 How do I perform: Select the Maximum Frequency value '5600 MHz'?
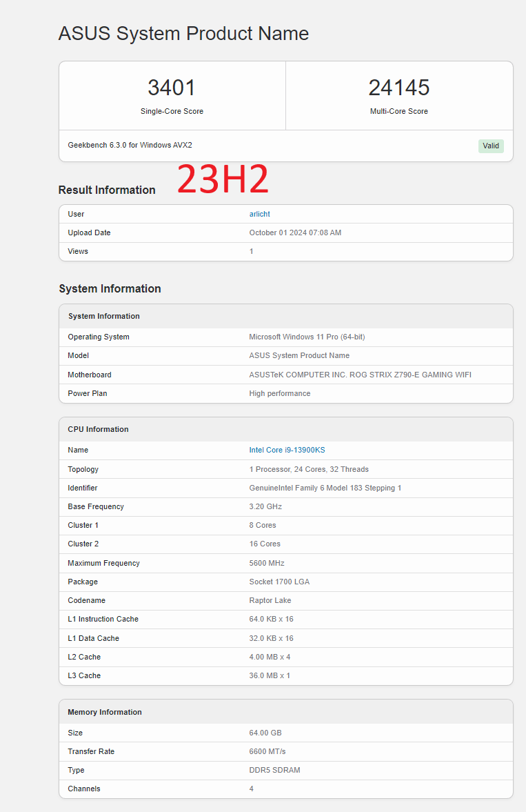pos(267,563)
